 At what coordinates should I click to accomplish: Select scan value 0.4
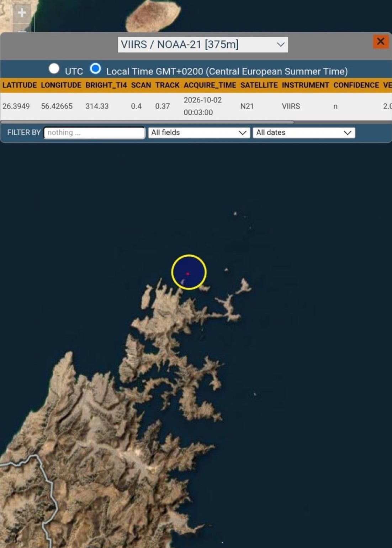[x=136, y=106]
